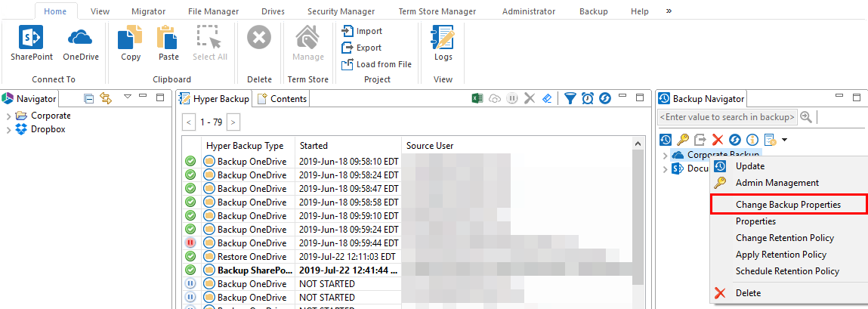Click the alarm clock schedule icon
Screen dimensions: 868x309
pos(588,98)
